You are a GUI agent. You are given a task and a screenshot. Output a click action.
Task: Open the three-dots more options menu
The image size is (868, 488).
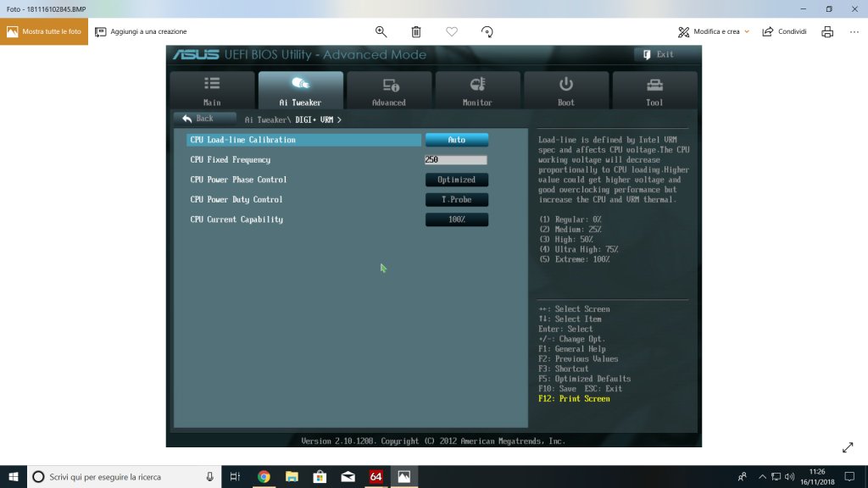click(x=854, y=31)
